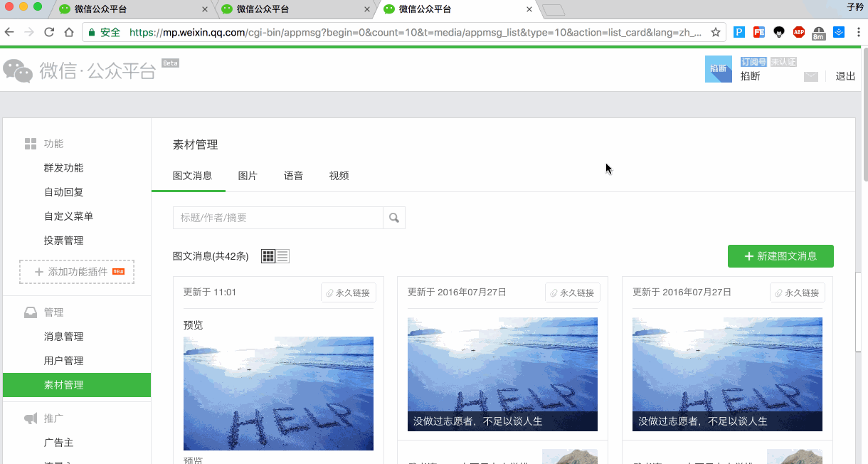Click the WeChat platform logo
Viewport: 868px width, 464px height.
tap(80, 70)
